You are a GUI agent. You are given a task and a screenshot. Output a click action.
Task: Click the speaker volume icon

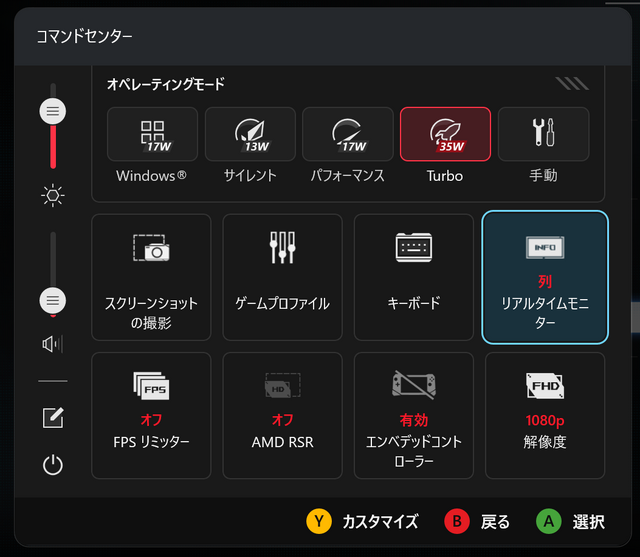coord(53,344)
